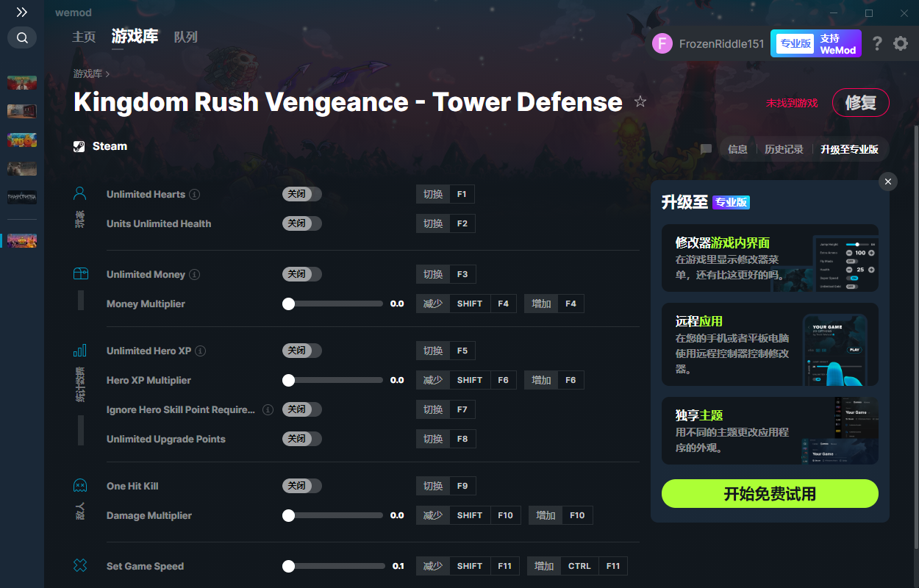Show info for Unlimited Hearts

(x=194, y=194)
